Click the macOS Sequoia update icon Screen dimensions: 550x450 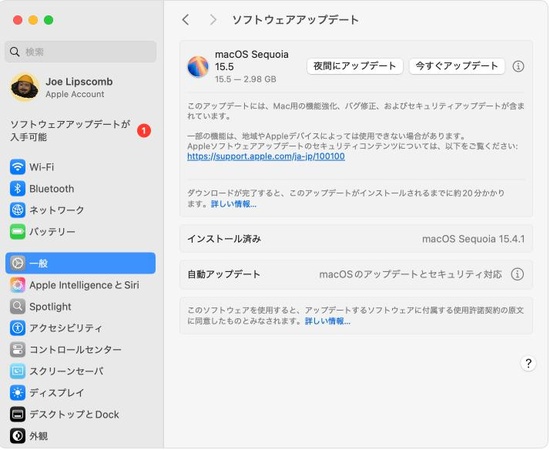198,66
